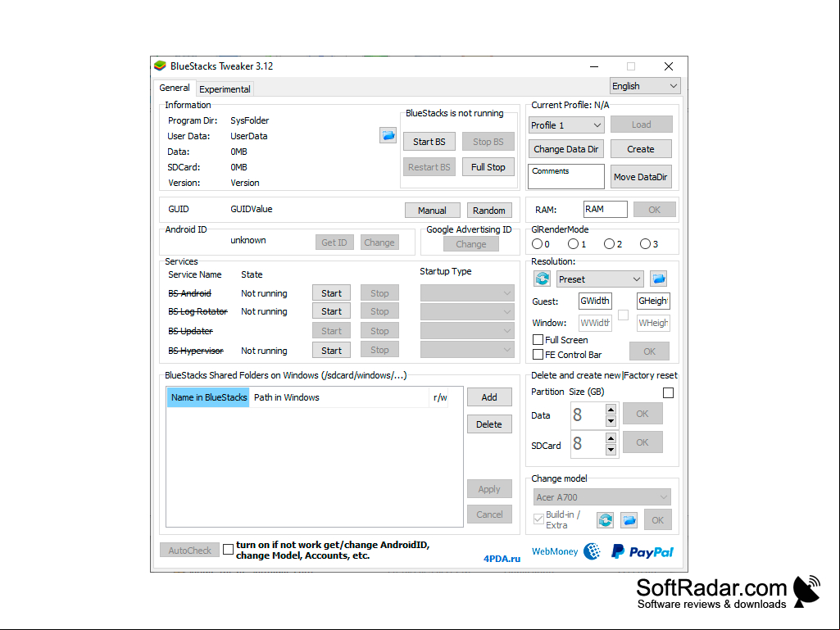Click the r/w column header
The height and width of the screenshot is (630, 840).
coord(440,397)
